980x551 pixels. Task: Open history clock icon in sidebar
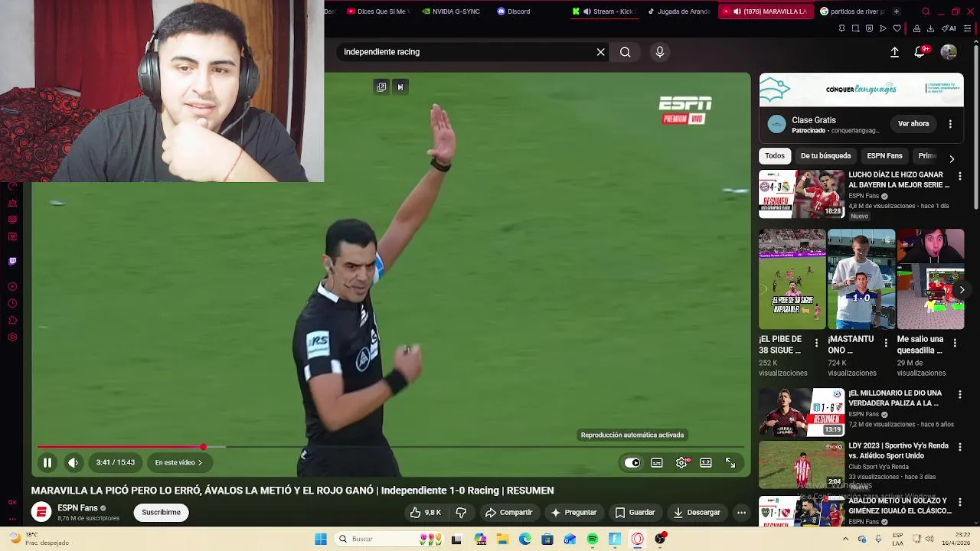(x=12, y=303)
